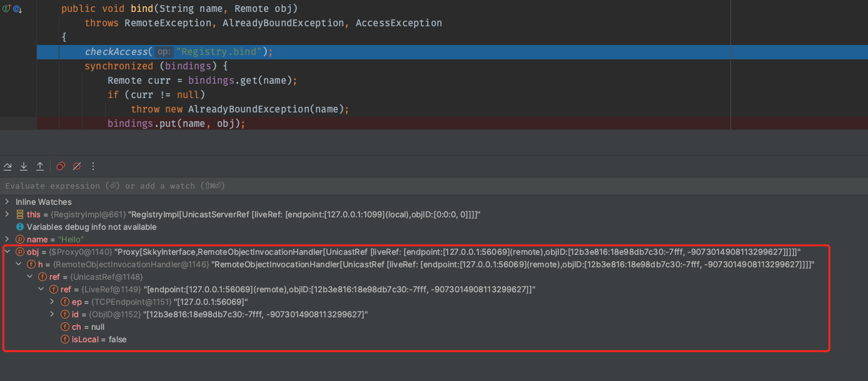The image size is (868, 381).
Task: Collapse the obj $Proxy0 variable node
Action: [7, 252]
